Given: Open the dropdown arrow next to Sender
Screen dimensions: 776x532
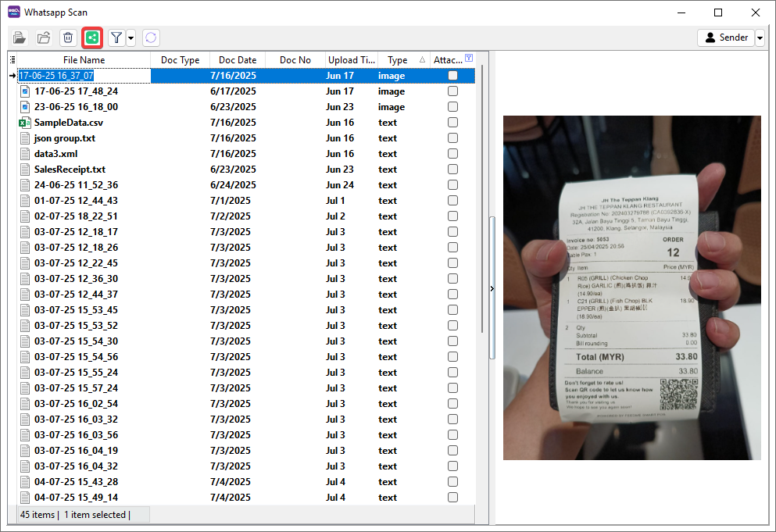Looking at the screenshot, I should pos(760,37).
